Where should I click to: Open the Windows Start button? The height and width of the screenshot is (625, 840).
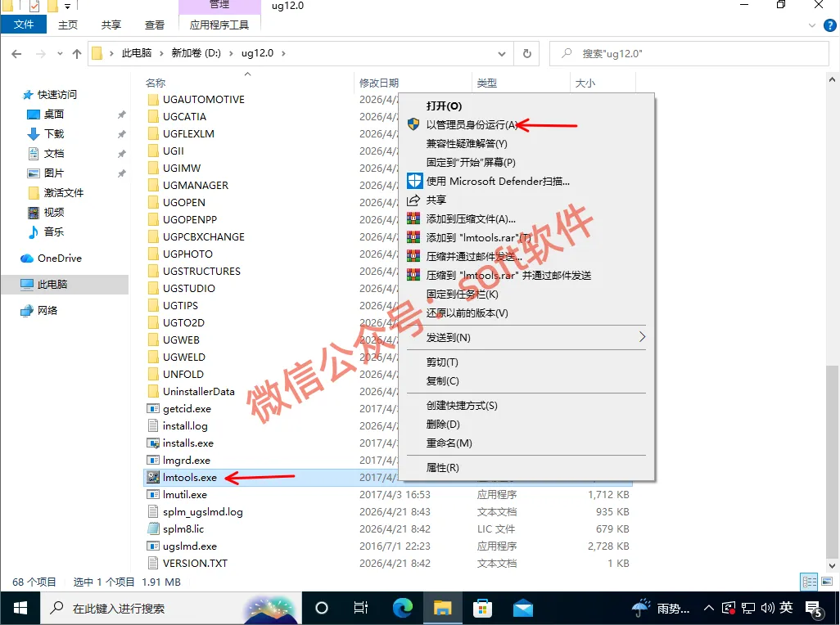(x=20, y=608)
